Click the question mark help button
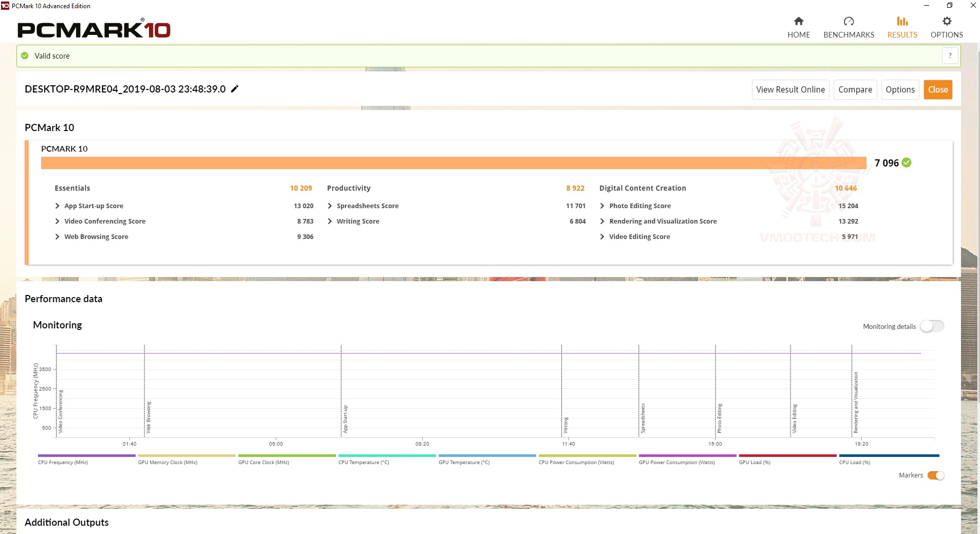 950,56
